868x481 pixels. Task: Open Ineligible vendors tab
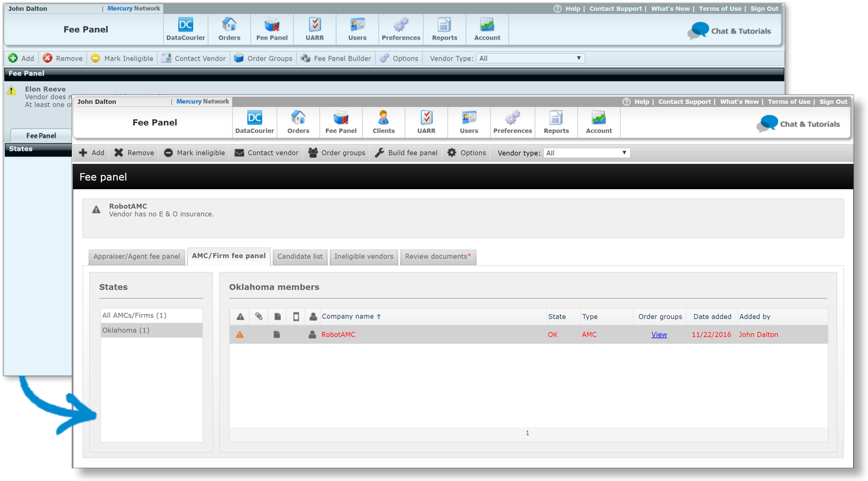tap(364, 257)
